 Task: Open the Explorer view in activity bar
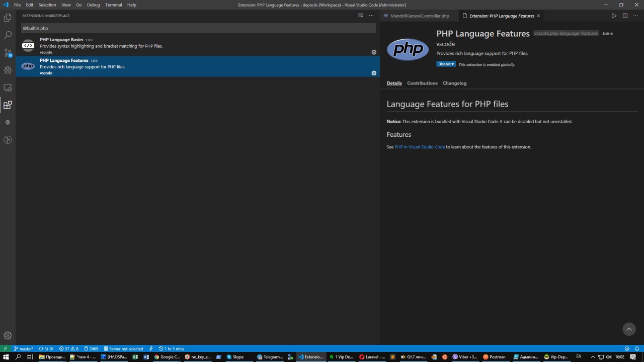[x=8, y=18]
